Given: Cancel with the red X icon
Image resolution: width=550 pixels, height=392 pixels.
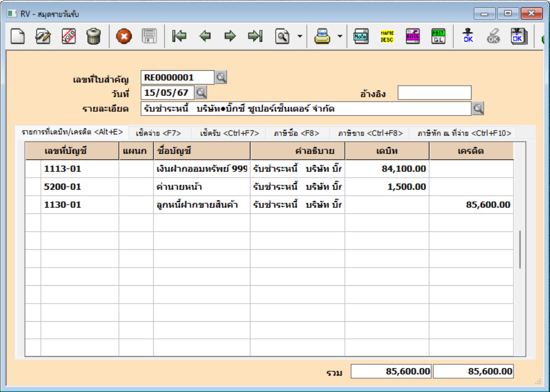Looking at the screenshot, I should 124,36.
